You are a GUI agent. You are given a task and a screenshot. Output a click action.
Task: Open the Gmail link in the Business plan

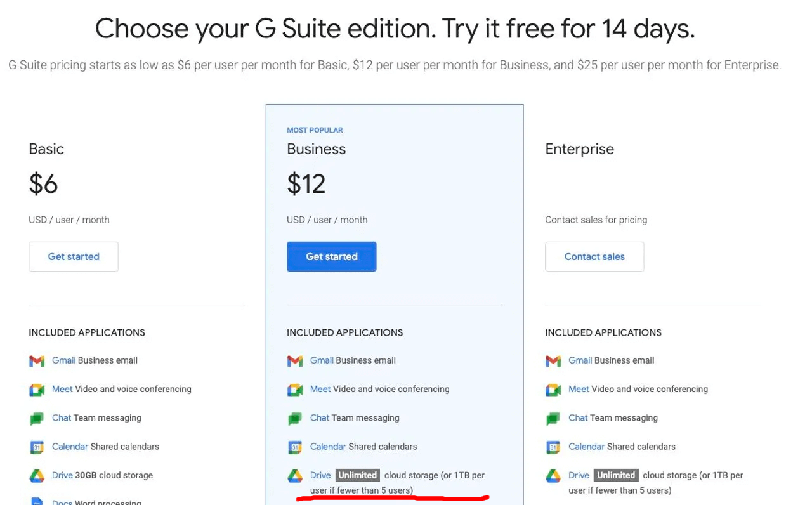322,360
